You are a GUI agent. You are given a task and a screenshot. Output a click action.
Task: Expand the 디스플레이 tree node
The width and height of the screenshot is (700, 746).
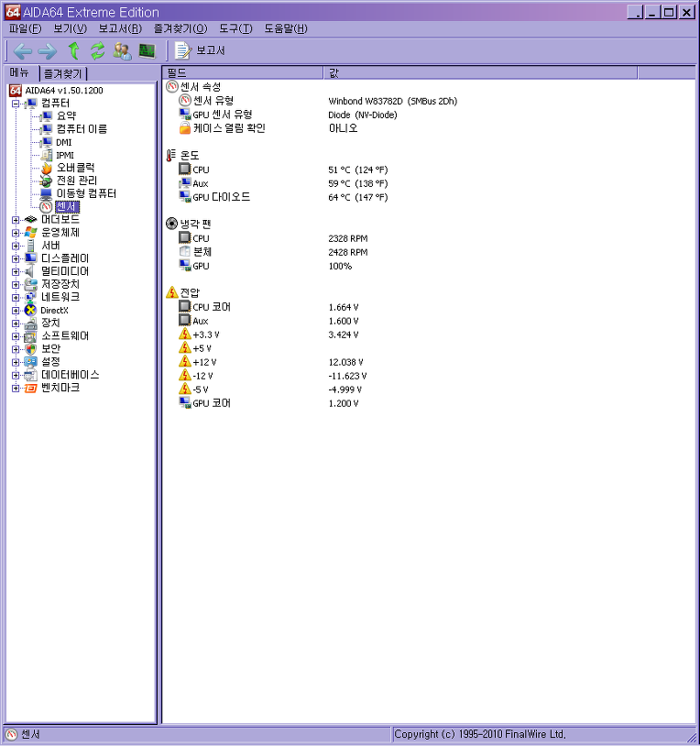[x=16, y=258]
